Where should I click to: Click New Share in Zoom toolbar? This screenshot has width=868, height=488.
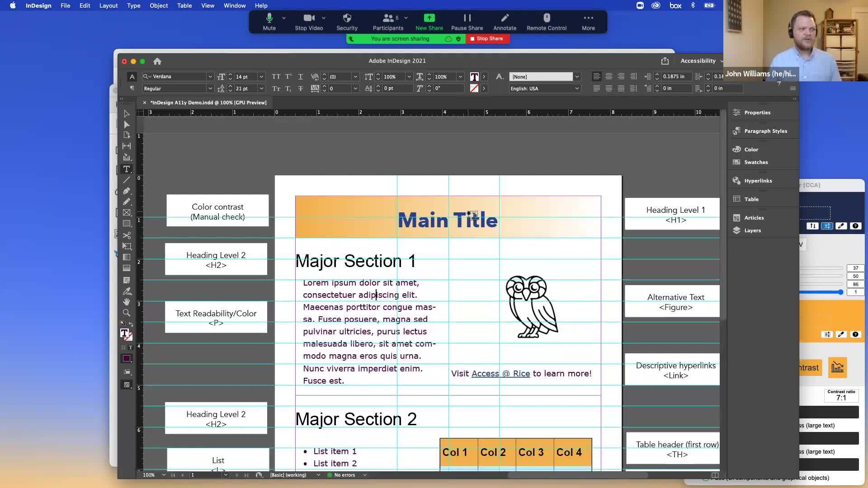[x=429, y=22]
